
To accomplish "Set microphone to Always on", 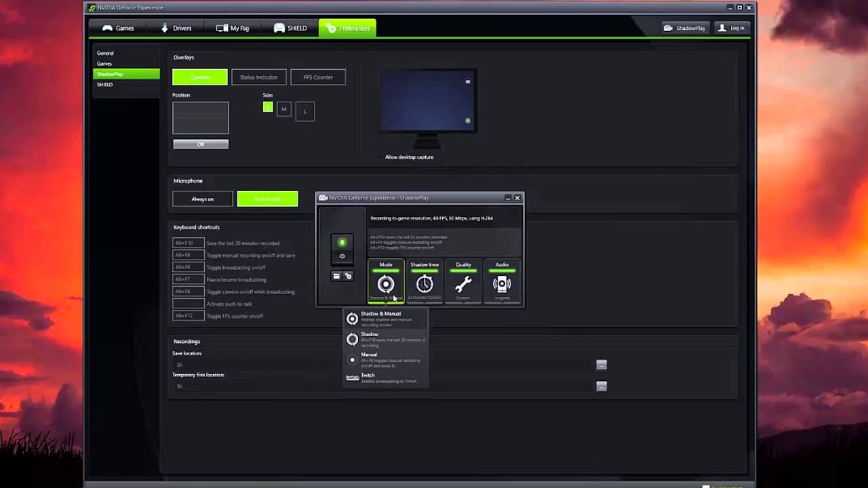I will point(202,199).
